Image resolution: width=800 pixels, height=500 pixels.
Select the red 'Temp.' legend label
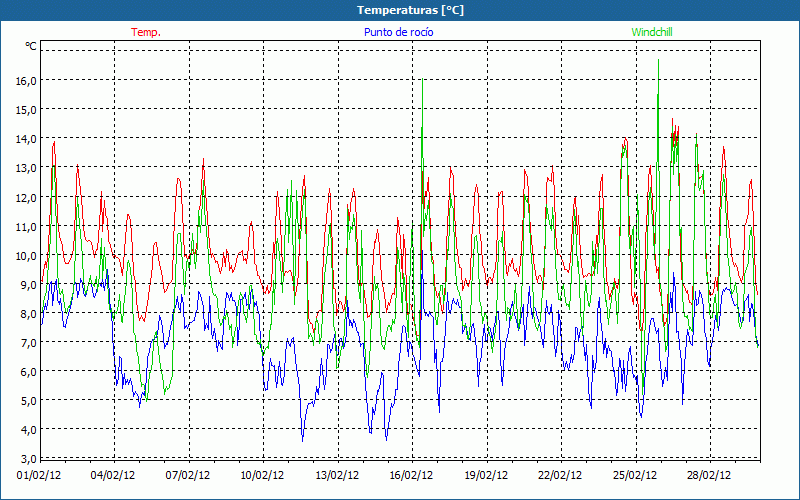point(146,32)
